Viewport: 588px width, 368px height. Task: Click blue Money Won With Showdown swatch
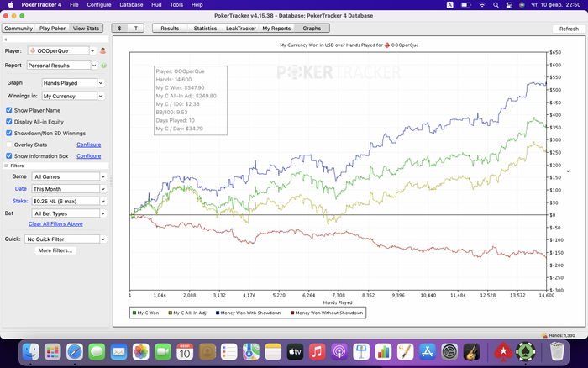pyautogui.click(x=218, y=313)
